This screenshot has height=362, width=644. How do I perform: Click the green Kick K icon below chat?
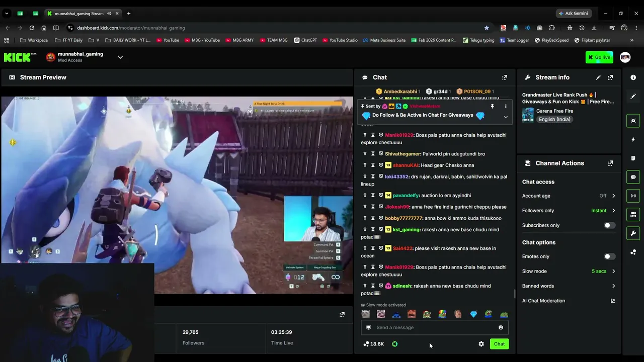[394, 344]
